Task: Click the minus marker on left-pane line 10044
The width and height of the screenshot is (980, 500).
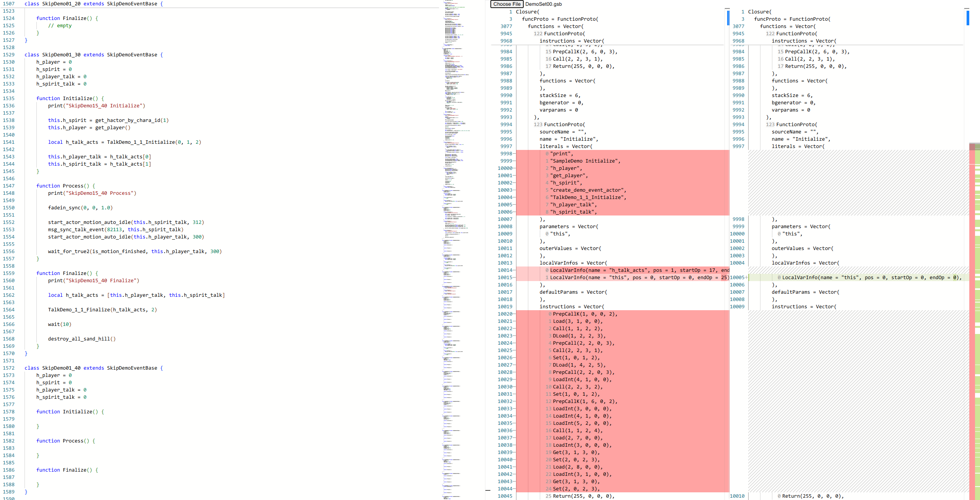Action: [x=514, y=489]
